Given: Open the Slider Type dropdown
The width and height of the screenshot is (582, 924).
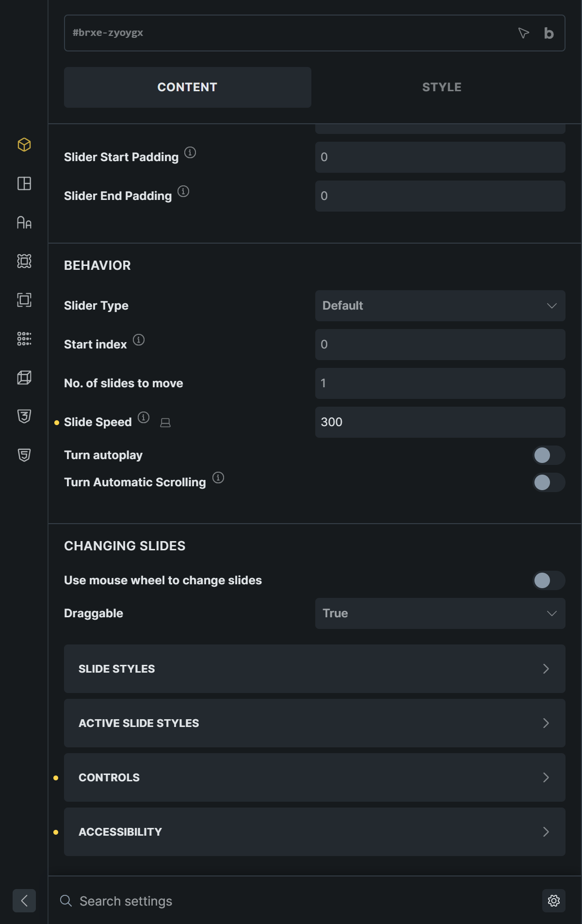Looking at the screenshot, I should click(x=440, y=306).
